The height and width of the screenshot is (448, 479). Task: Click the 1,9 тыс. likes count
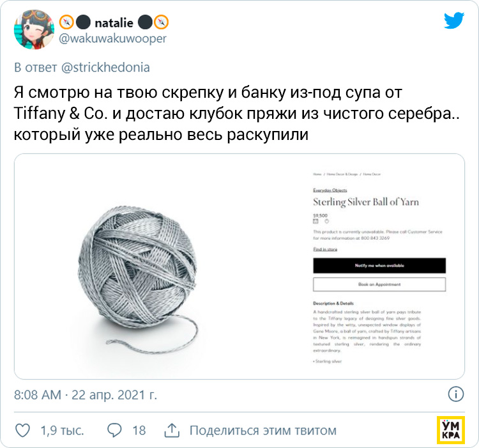pos(63,430)
